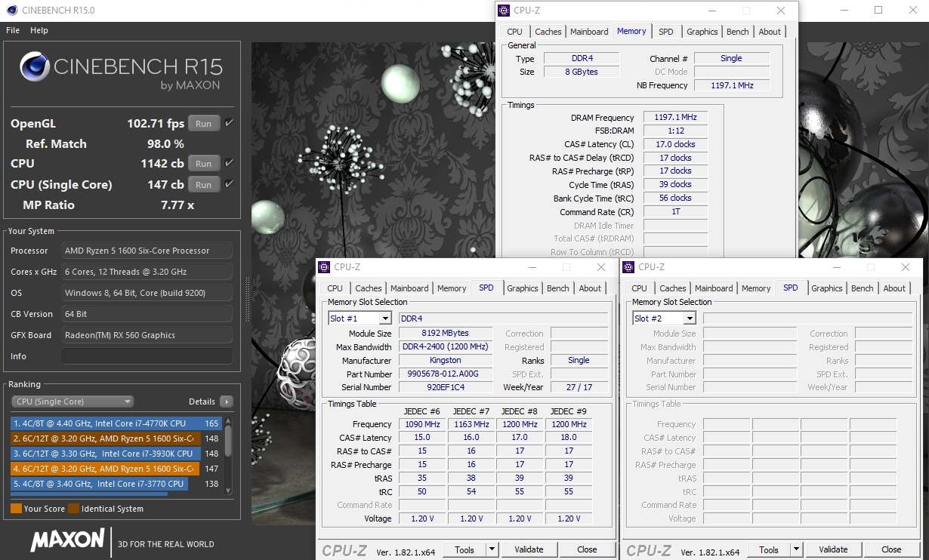Screen dimensions: 929x560
Task: Open Bench tab in Slot #2 window
Action: point(863,288)
